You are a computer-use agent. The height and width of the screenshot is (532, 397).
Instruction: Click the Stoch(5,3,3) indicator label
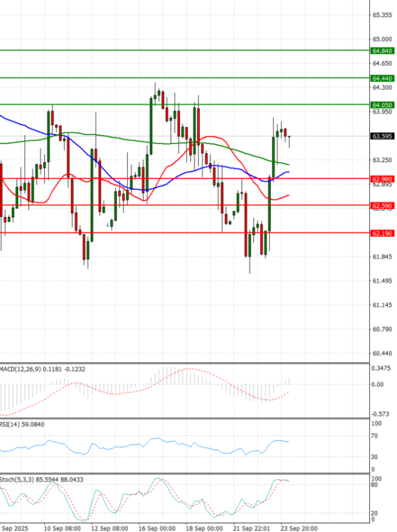coord(42,480)
